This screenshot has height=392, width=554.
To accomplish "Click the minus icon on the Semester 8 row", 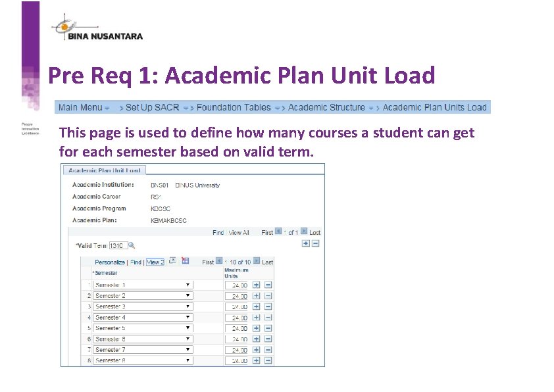I will click(x=268, y=360).
